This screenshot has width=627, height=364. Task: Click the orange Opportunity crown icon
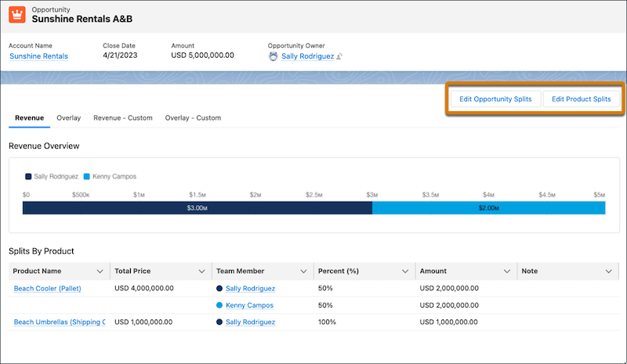(x=17, y=15)
